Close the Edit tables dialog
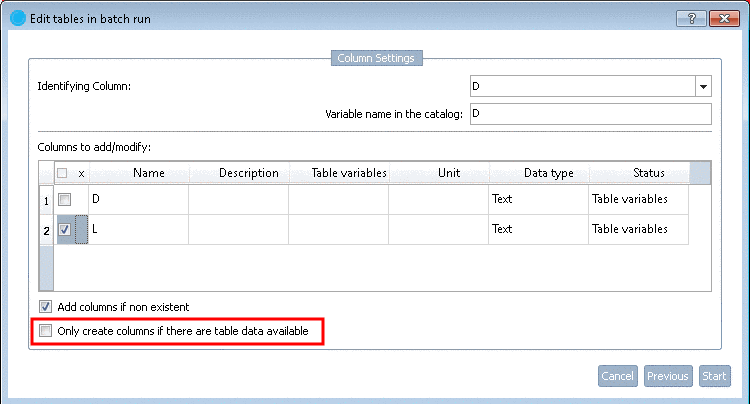The width and height of the screenshot is (750, 404). [x=724, y=19]
